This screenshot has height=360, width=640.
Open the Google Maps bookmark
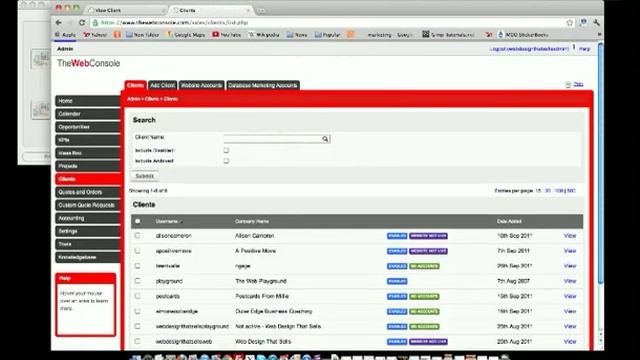click(186, 35)
